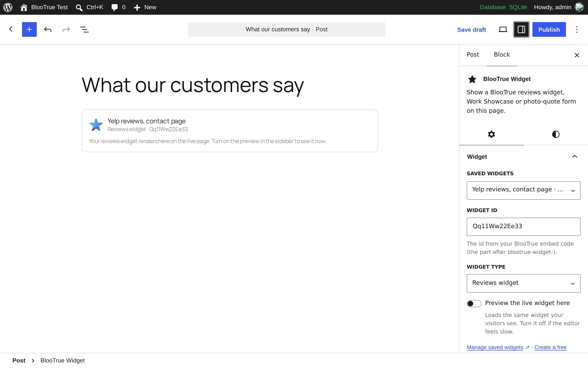Open the Document Overview list view
This screenshot has width=588, height=368.
[x=84, y=29]
